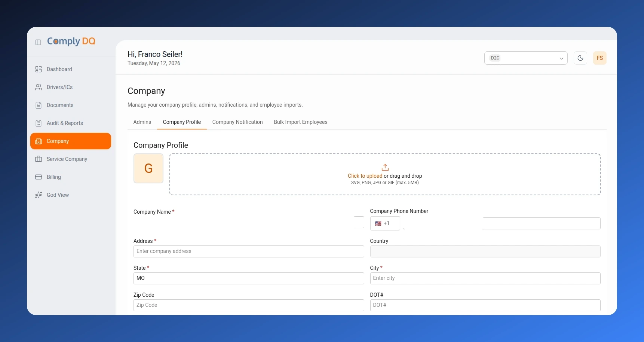Click the G company logo thumbnail
This screenshot has width=644, height=342.
pos(148,168)
